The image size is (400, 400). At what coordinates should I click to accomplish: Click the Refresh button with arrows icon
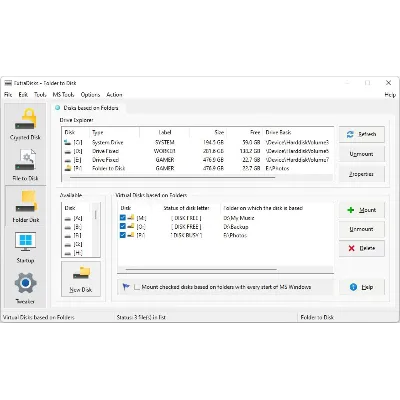(362, 134)
